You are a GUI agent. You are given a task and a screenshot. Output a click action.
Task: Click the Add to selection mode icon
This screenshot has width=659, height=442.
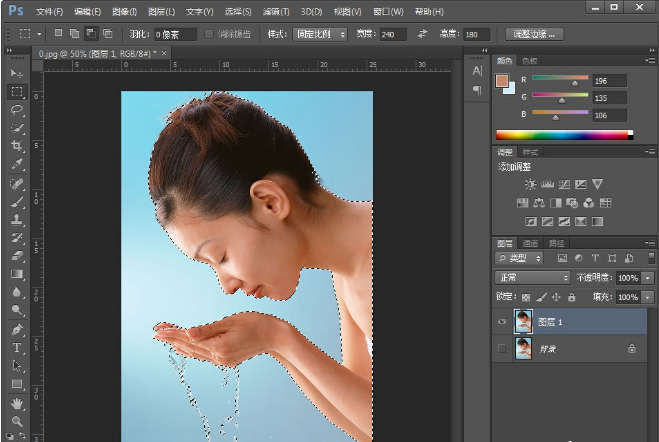click(x=73, y=34)
